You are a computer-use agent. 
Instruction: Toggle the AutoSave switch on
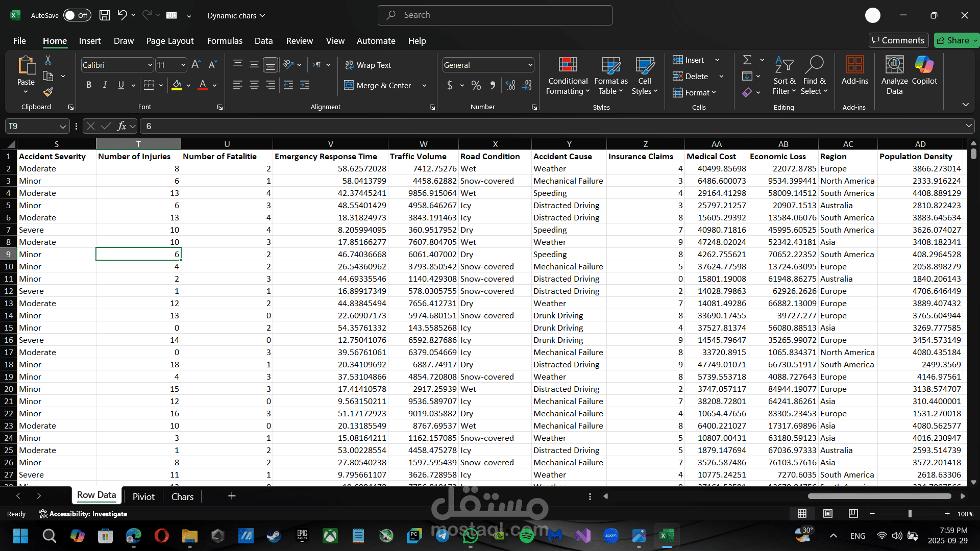tap(77, 15)
